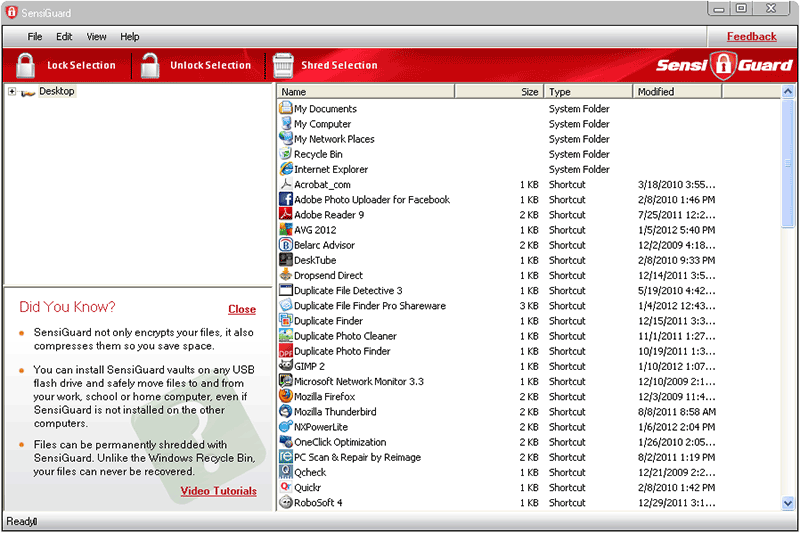Image resolution: width=800 pixels, height=533 pixels.
Task: Click the Shred Selection button label
Action: (339, 65)
